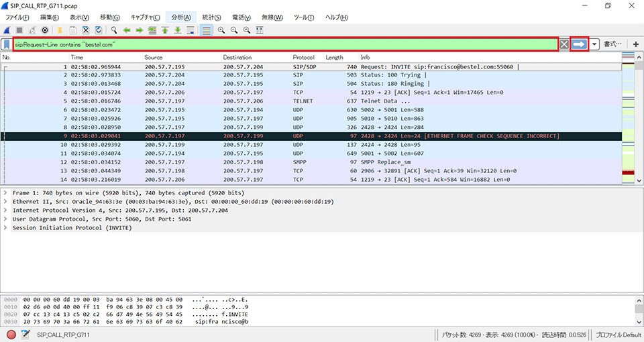Screen dimensions: 644x342
Task: Open the 表示(V) menu
Action: [x=79, y=17]
